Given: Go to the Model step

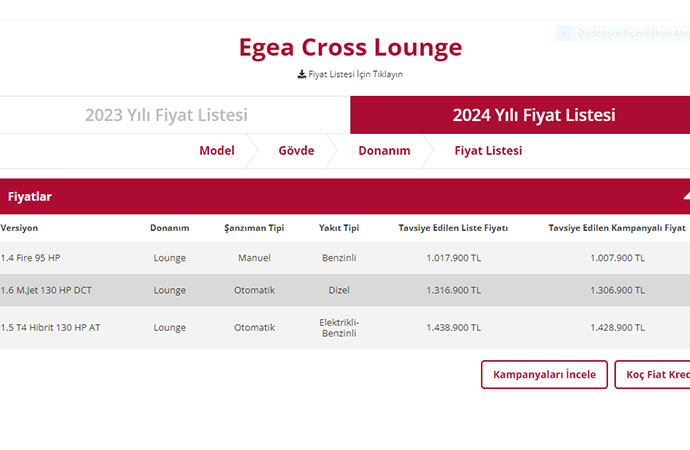Looking at the screenshot, I should [x=216, y=151].
